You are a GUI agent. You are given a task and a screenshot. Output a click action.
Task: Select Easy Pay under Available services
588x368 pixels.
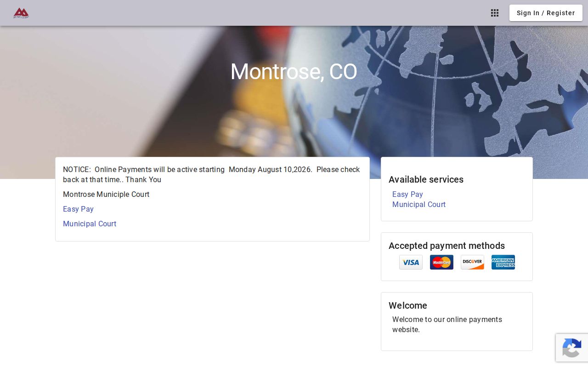[407, 195]
